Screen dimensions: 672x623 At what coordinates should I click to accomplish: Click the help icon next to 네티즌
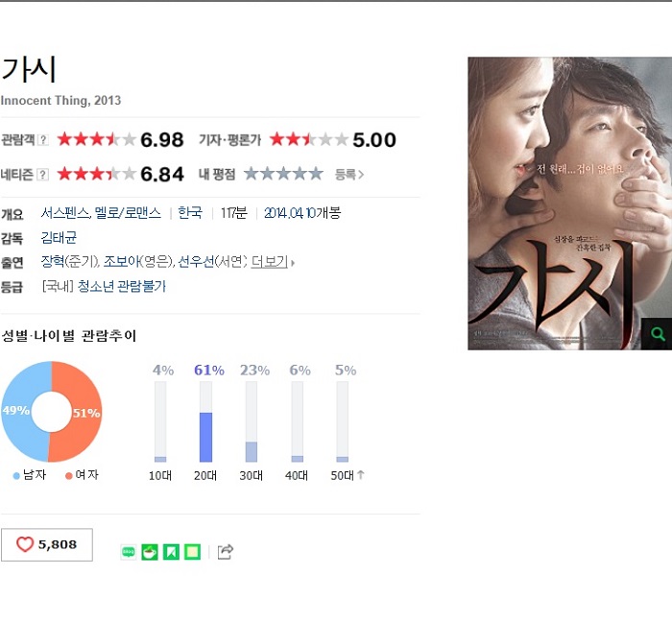[42, 175]
